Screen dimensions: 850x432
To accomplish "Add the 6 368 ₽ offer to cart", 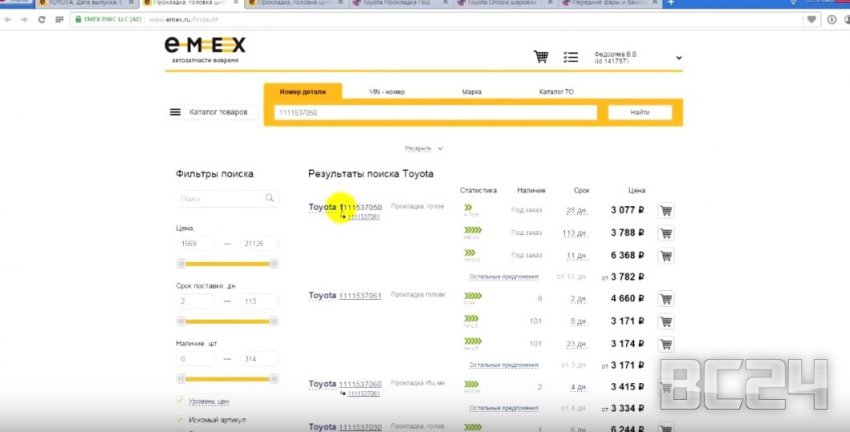I will [667, 256].
